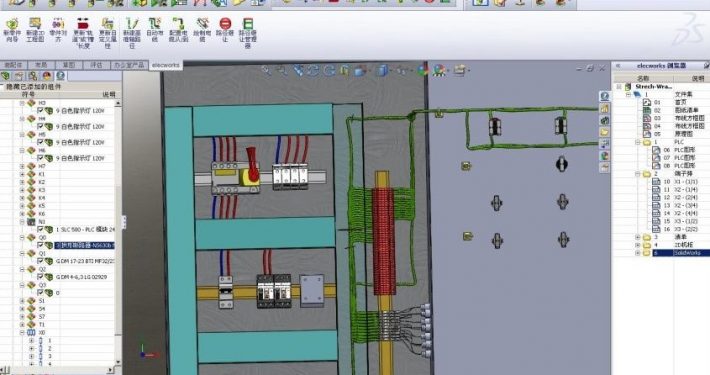Image resolution: width=710 pixels, height=375 pixels.
Task: Click the align components icon in the ribbon
Action: pos(58,24)
